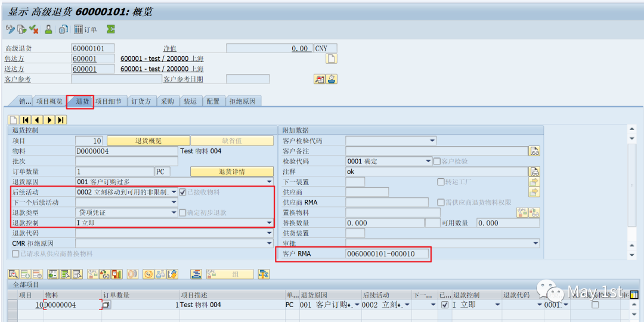Click the printer icon in header area
The height and width of the screenshot is (322, 644).
coord(332,79)
